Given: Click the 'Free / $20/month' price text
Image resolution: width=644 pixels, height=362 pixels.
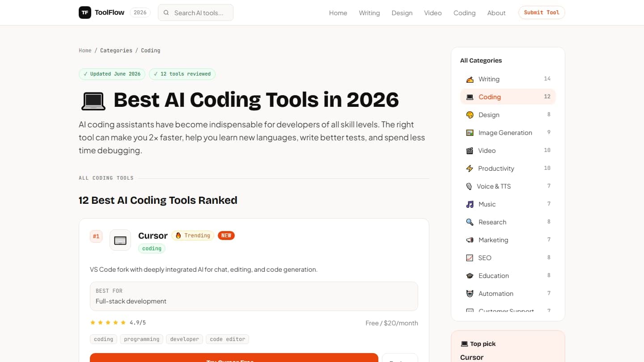Looking at the screenshot, I should 392,323.
